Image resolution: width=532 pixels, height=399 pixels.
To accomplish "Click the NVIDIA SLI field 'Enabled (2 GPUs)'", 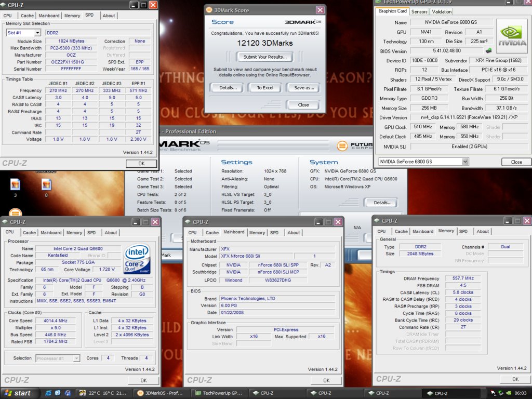I will click(x=469, y=147).
